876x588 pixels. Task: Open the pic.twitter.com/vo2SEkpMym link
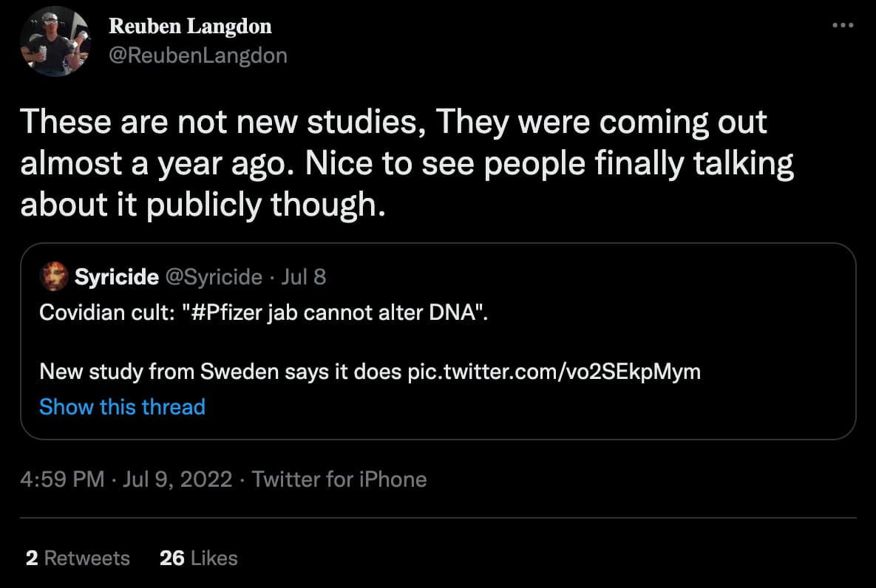(x=554, y=372)
